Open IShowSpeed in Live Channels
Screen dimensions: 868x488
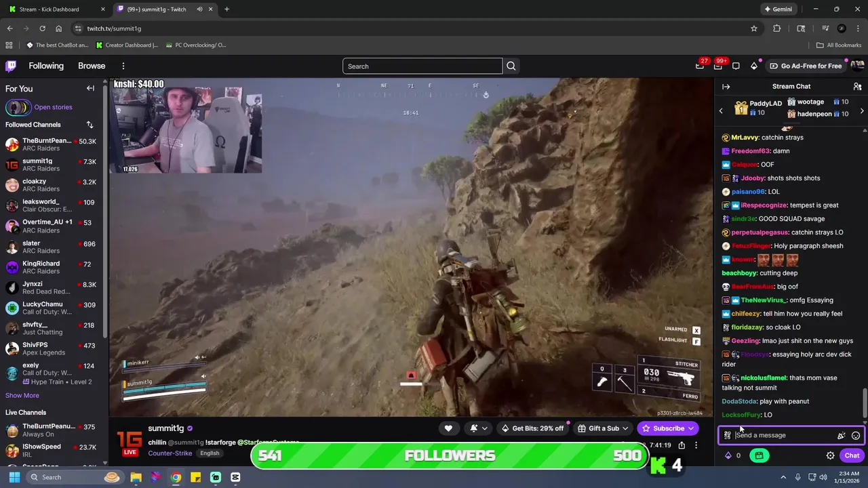pos(51,450)
